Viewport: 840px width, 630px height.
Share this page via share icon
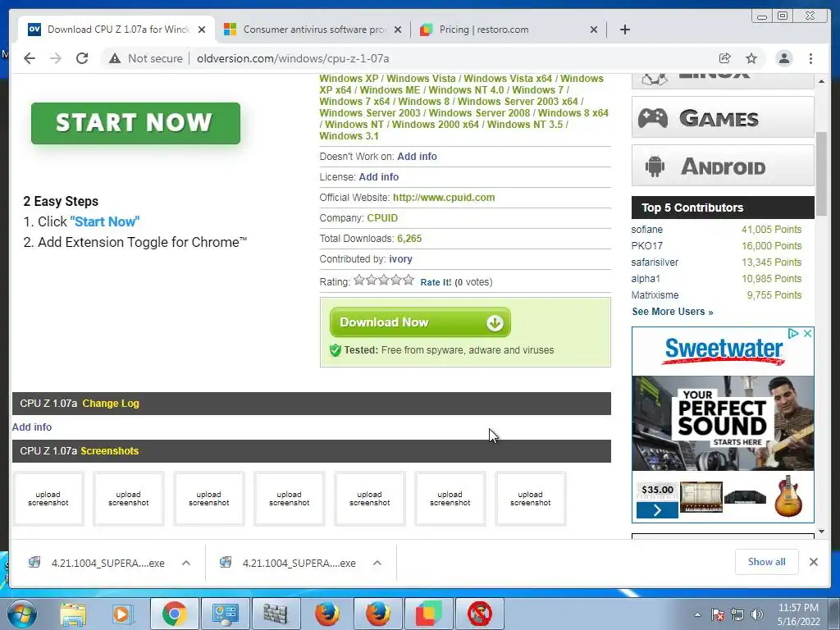coord(725,58)
